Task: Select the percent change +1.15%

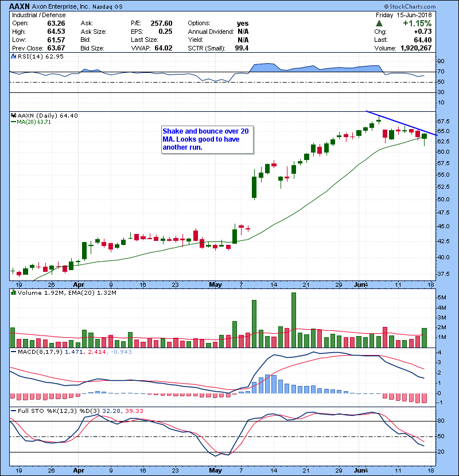Action: (x=417, y=24)
